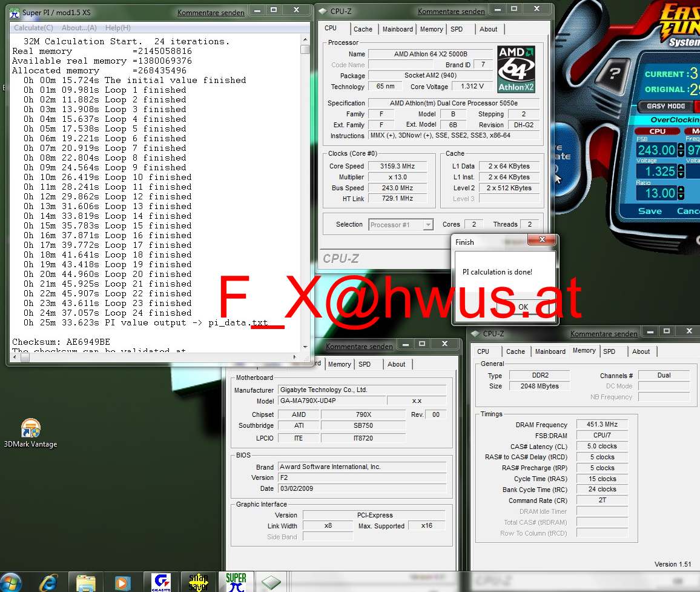Click the question mark help button in EasyTune
The height and width of the screenshot is (592, 700).
(x=615, y=73)
